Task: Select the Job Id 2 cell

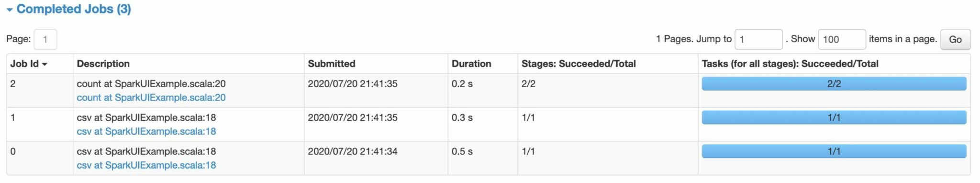Action: 40,91
